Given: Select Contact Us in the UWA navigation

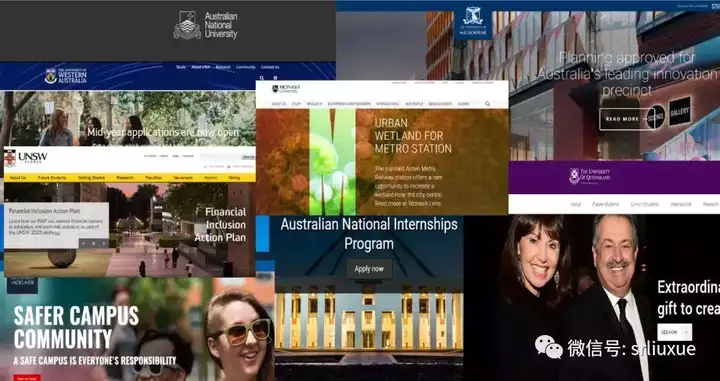Looking at the screenshot, I should pos(270,67).
